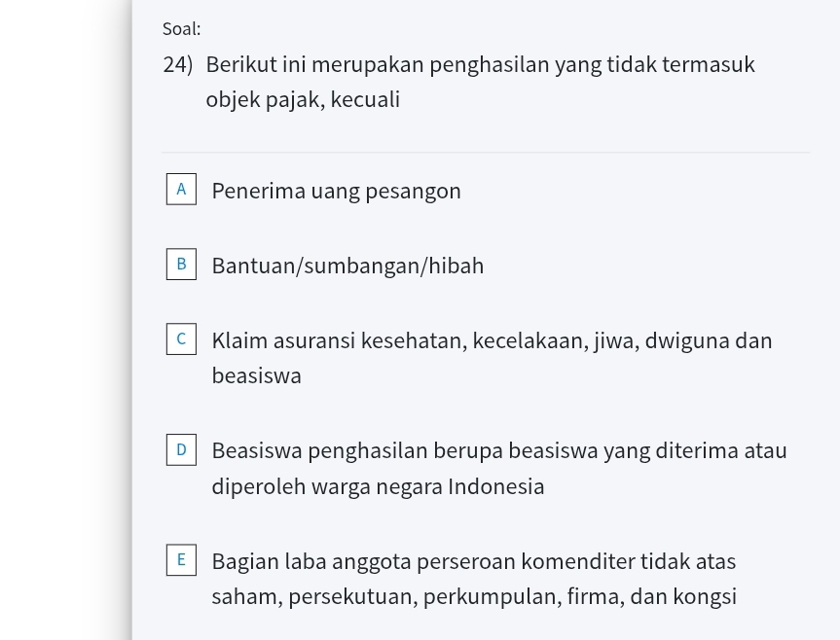
Task: Select answer option B letter box
Action: click(180, 265)
